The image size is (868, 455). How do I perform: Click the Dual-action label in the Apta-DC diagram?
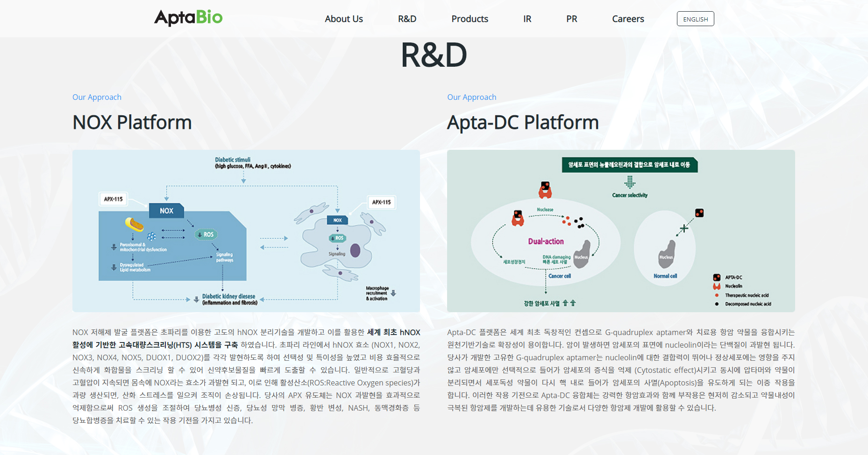546,241
